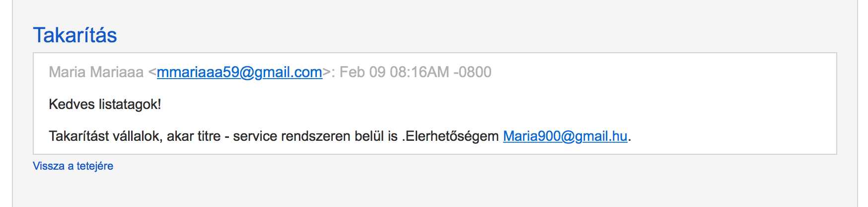The image size is (868, 207).
Task: Click the word Elerhetőségem in message
Action: point(452,136)
